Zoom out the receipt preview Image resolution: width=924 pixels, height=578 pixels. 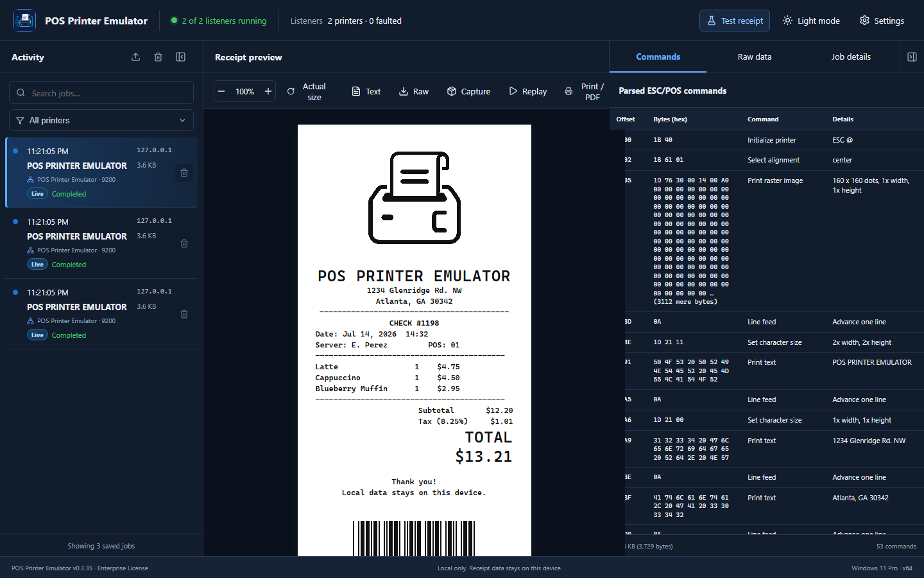[221, 91]
